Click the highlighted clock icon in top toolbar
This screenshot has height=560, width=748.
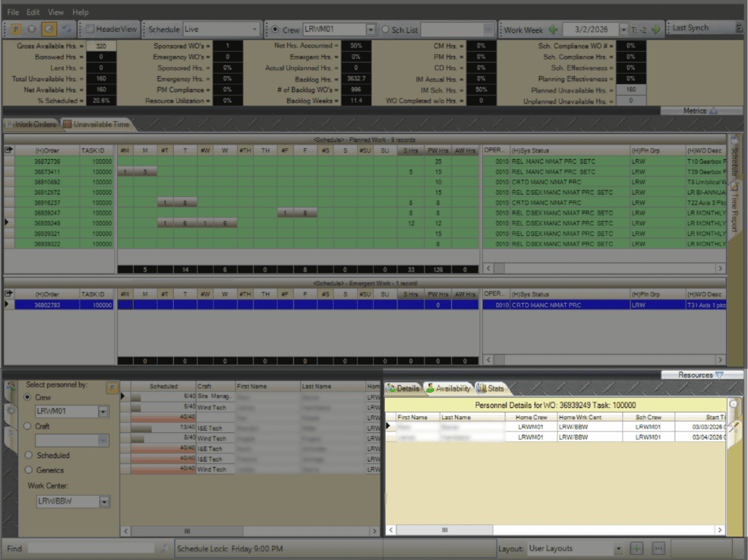point(49,29)
